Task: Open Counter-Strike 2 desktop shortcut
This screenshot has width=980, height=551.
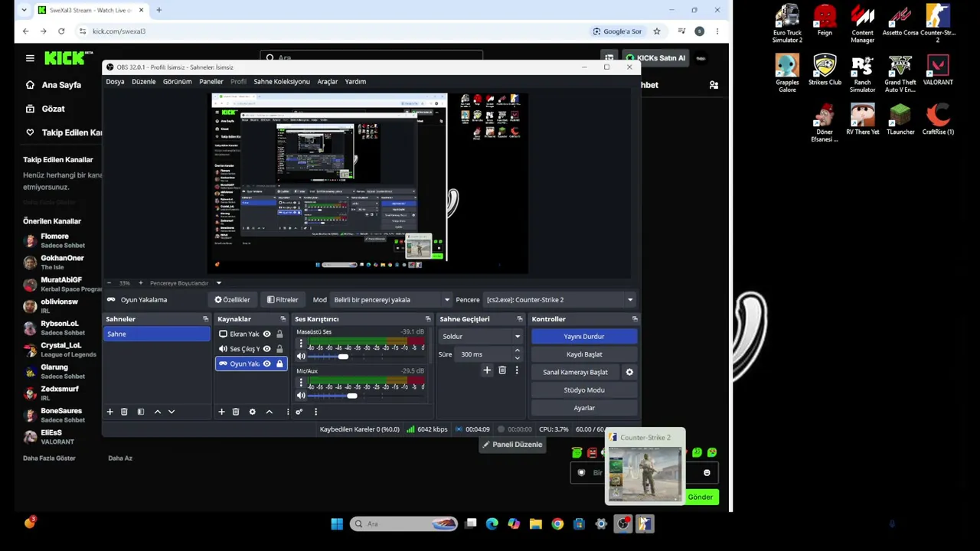Action: click(938, 23)
